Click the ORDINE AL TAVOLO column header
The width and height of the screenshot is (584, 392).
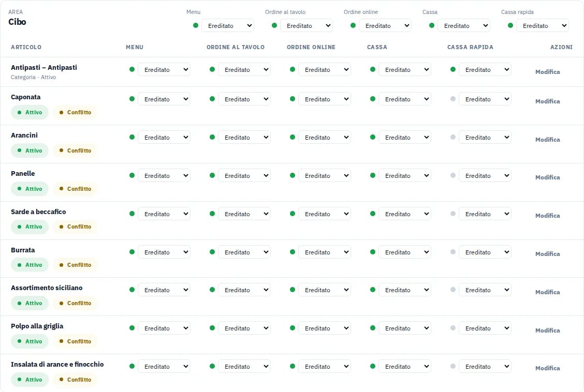pyautogui.click(x=236, y=47)
